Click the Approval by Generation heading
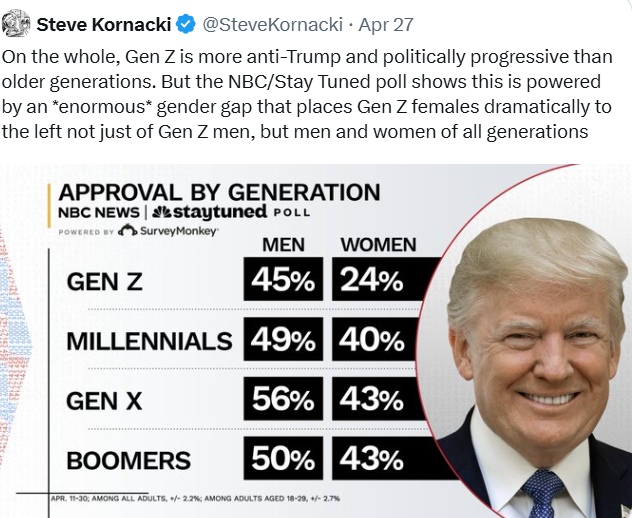Screen dimensions: 632x518 click(219, 192)
